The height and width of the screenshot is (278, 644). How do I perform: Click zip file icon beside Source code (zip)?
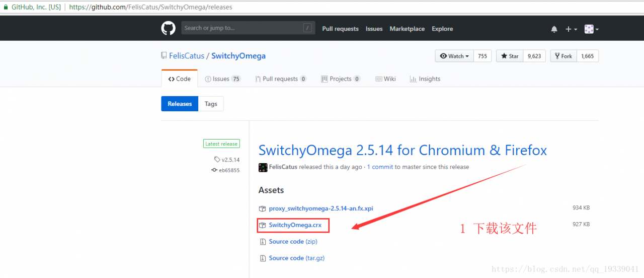pyautogui.click(x=262, y=242)
